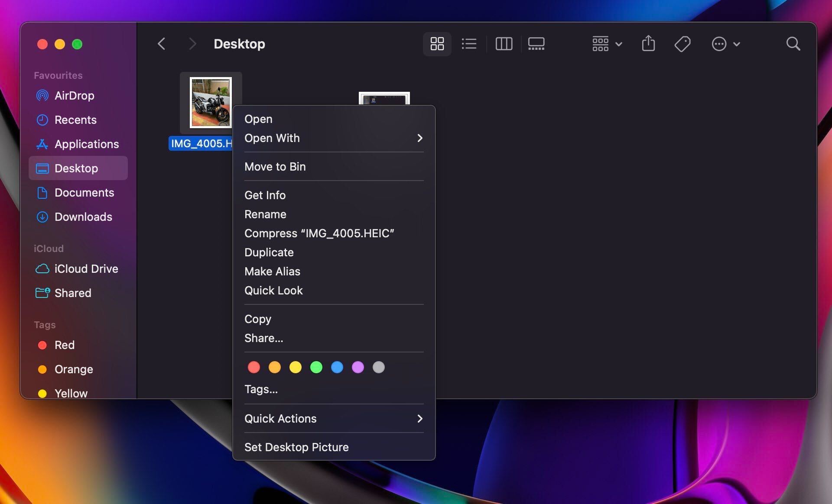Click the yellow minimize window button
Screen dimensions: 832x504
tap(60, 44)
